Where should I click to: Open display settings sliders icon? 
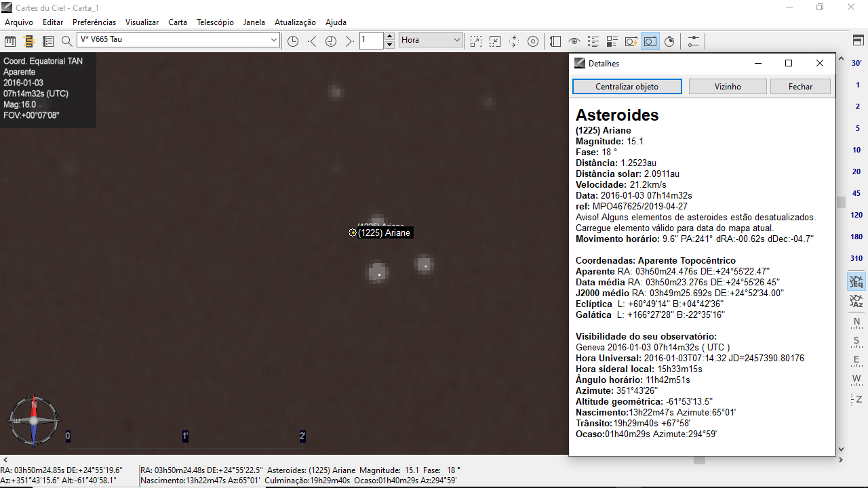(x=693, y=41)
